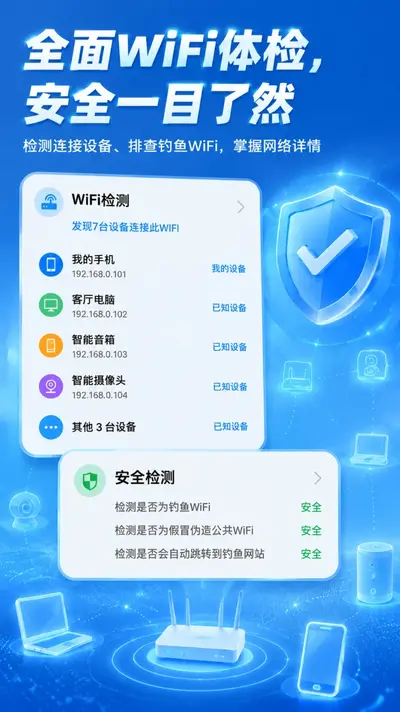Open the 其他 3 台设备 row

(x=143, y=427)
